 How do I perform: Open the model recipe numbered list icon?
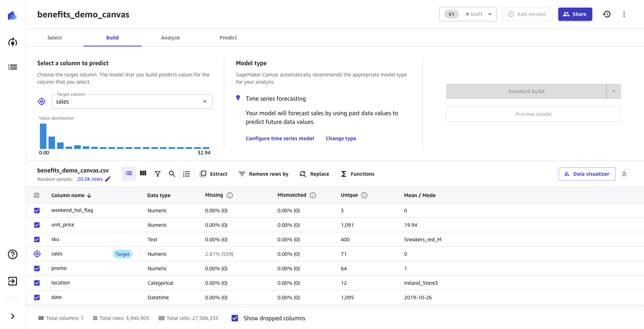[x=187, y=174]
